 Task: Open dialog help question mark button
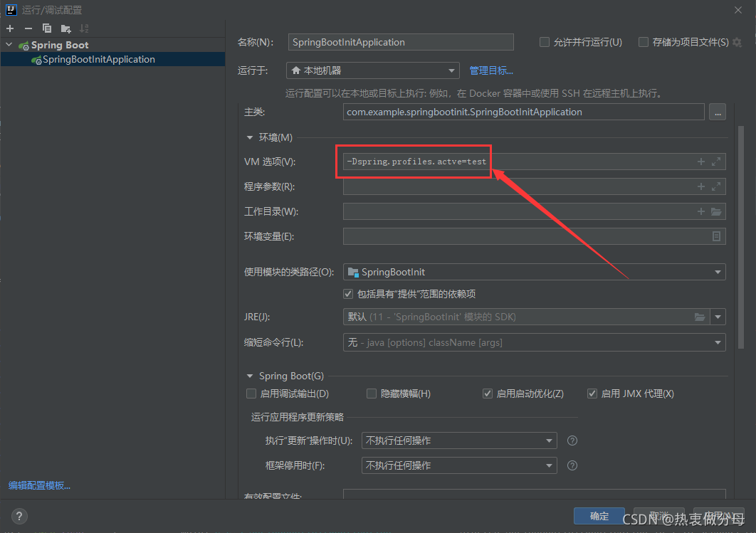pos(19,517)
